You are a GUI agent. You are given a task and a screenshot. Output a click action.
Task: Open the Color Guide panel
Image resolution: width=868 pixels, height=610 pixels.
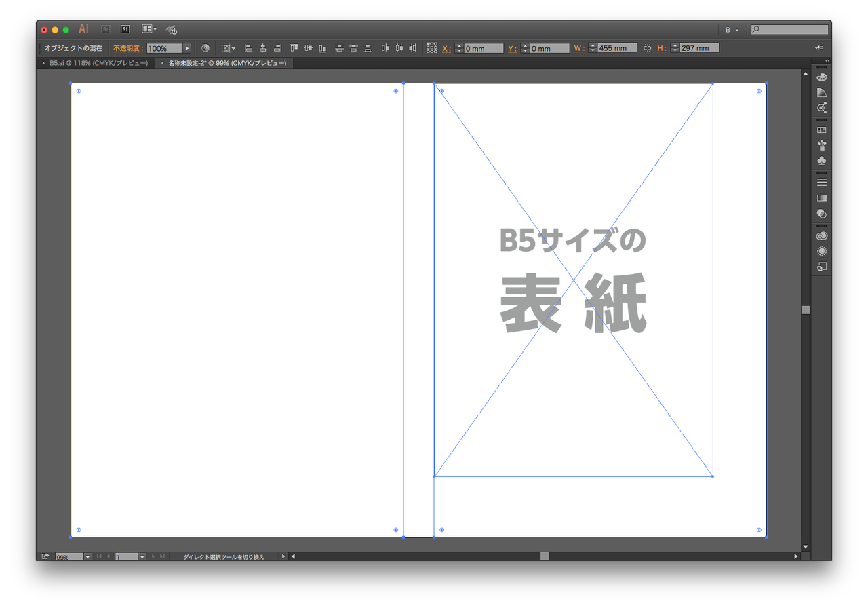821,92
